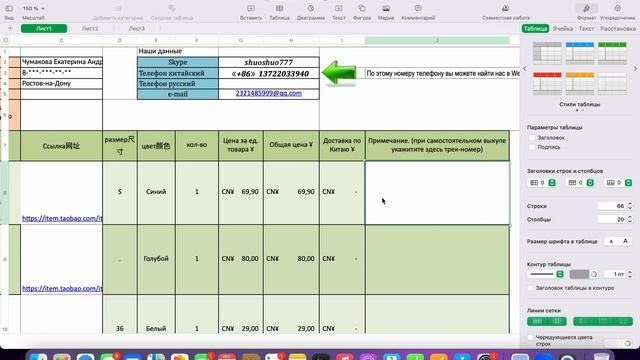Increase table font size with large A
Image resolution: width=640 pixels, height=360 pixels.
coord(625,241)
